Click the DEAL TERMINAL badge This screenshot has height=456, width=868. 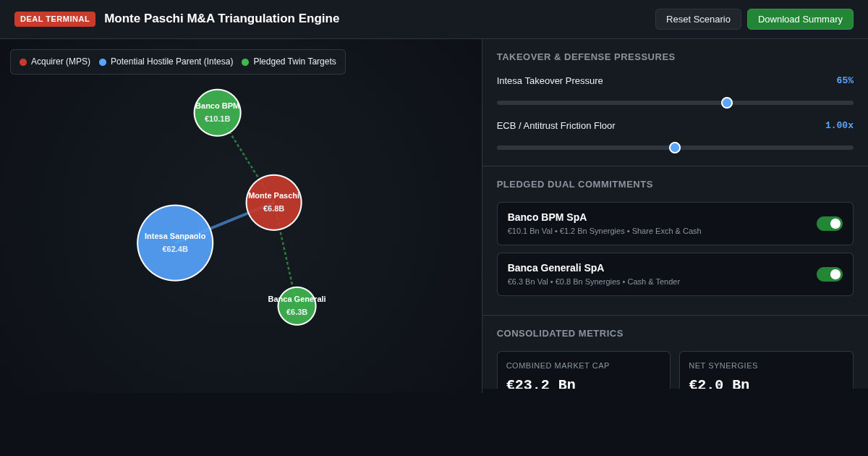pyautogui.click(x=55, y=19)
